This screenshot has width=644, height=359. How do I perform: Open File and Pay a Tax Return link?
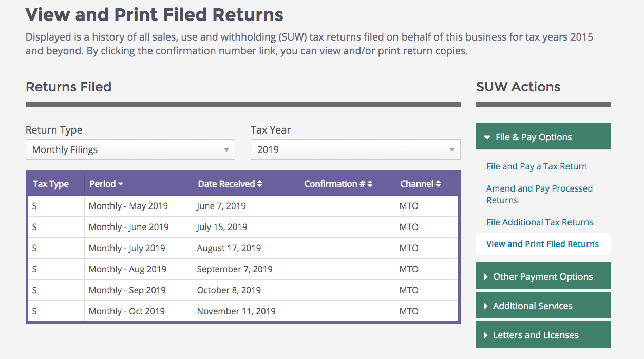point(537,166)
